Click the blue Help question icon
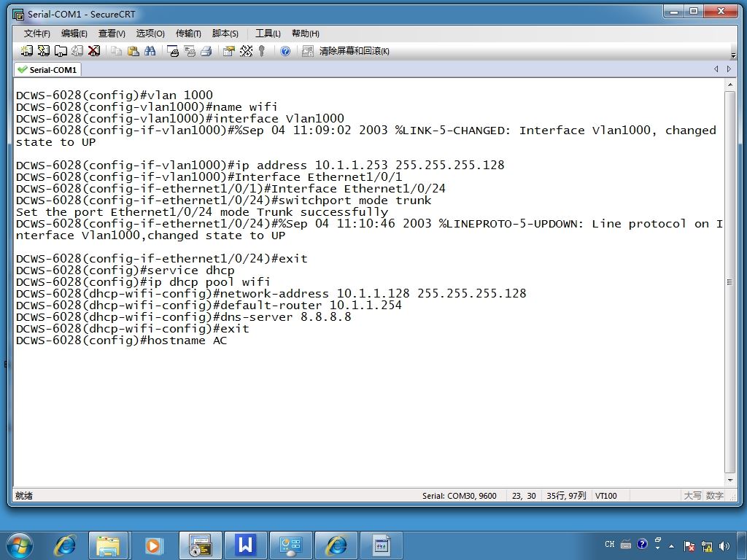The width and height of the screenshot is (747, 560). [285, 51]
